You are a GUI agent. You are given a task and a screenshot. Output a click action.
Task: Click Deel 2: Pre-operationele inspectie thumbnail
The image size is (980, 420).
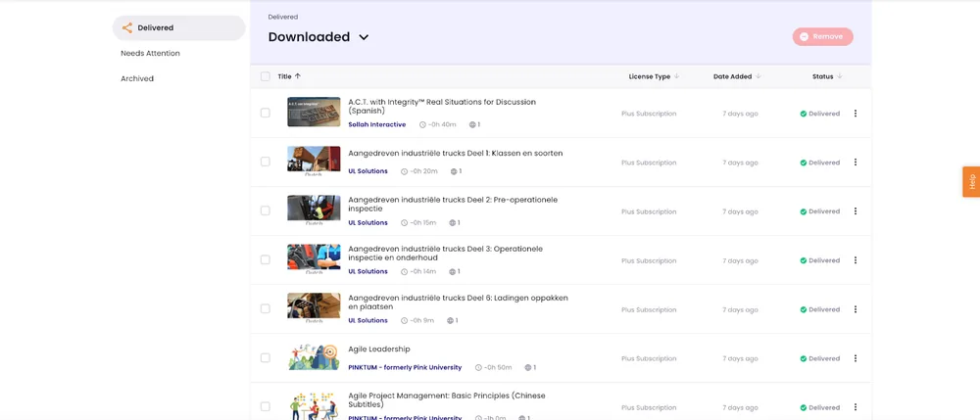[314, 210]
